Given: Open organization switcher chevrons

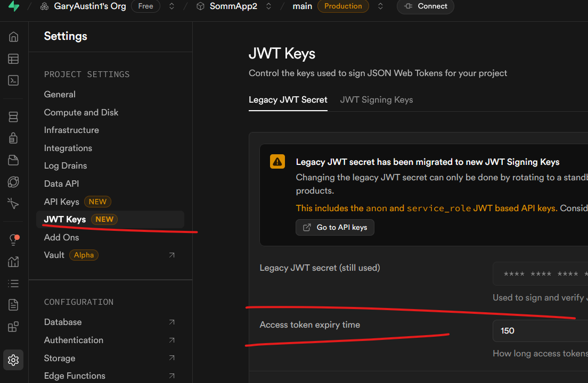Looking at the screenshot, I should (171, 6).
